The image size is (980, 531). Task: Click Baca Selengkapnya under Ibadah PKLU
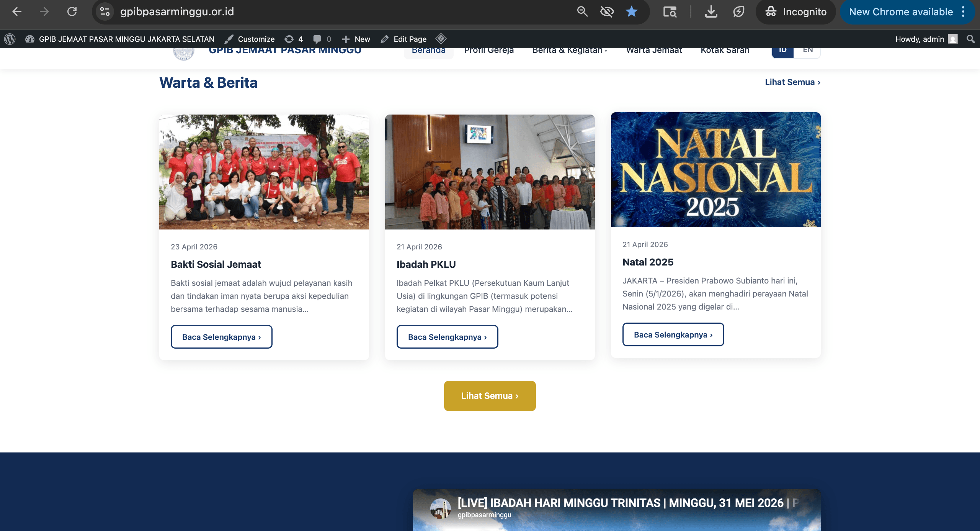[448, 337]
